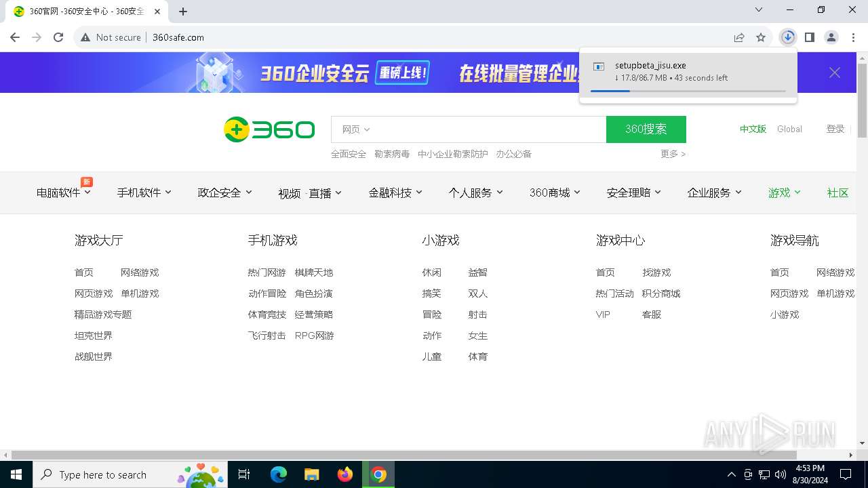Click the 360 logo
Viewport: 868px width, 488px height.
coord(269,129)
